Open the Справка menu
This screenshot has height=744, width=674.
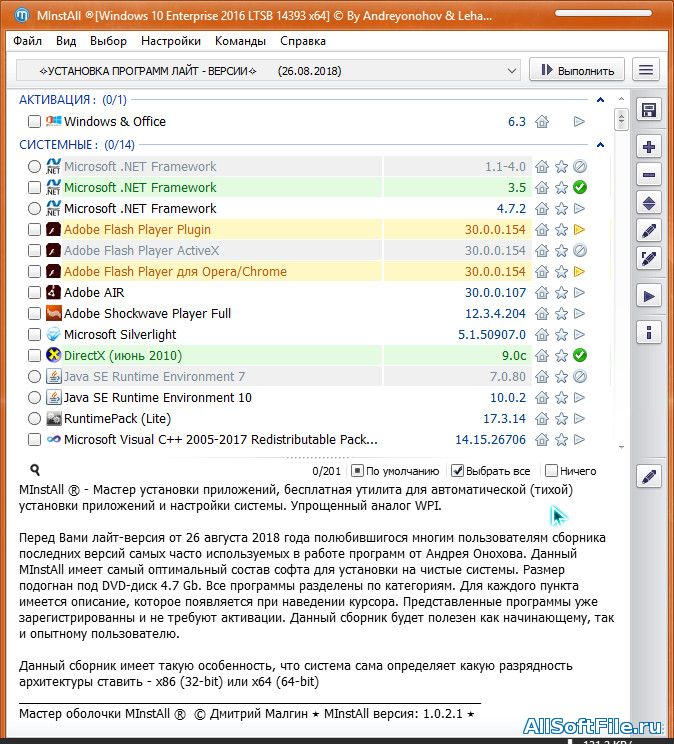303,41
